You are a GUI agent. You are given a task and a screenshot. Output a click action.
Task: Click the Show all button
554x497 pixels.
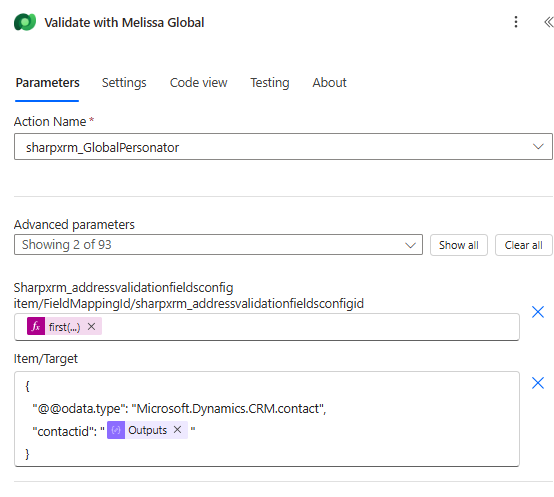coord(459,245)
